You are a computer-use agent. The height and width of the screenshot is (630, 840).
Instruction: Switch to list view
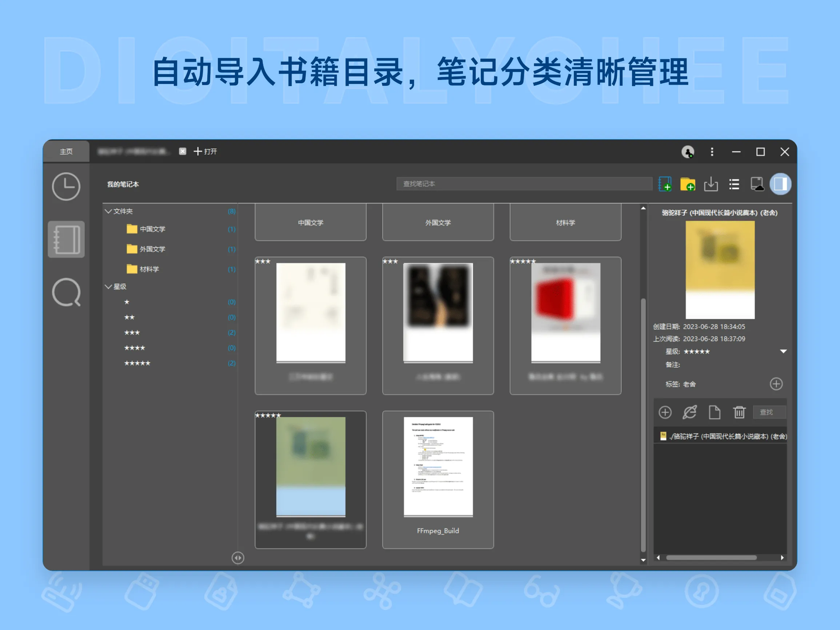click(734, 185)
